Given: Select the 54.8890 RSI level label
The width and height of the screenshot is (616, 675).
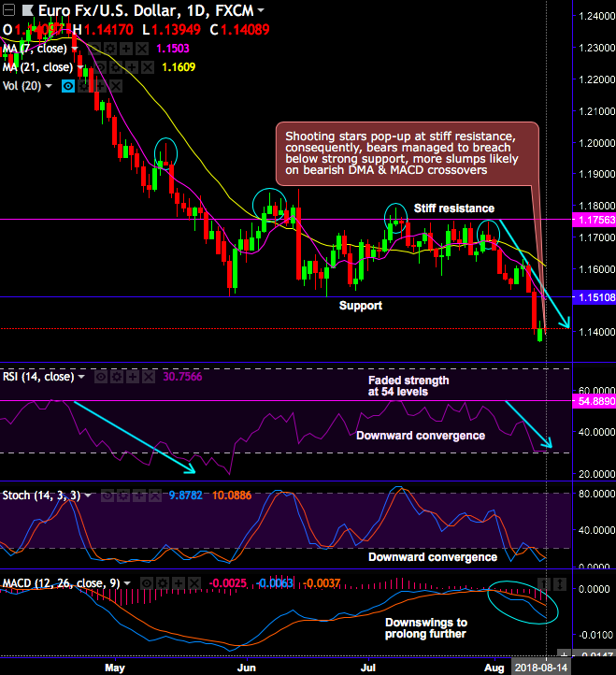Looking at the screenshot, I should coord(595,402).
